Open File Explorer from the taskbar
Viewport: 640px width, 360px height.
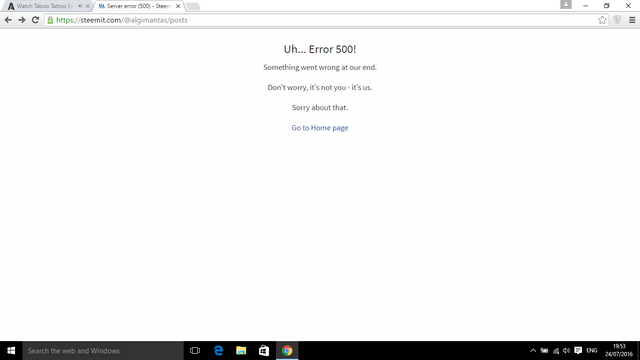(241, 351)
